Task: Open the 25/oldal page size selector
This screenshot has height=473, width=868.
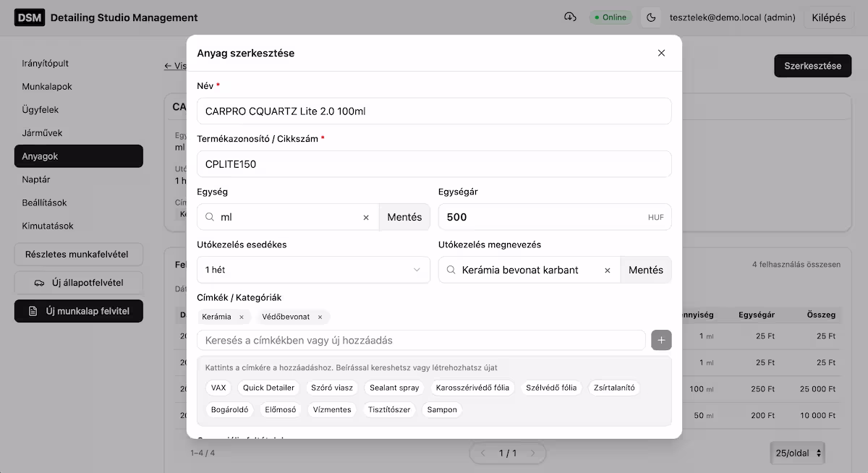Action: click(x=797, y=453)
